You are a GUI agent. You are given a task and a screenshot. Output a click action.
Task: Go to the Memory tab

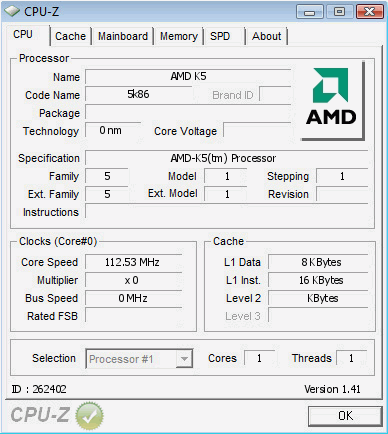pyautogui.click(x=179, y=36)
